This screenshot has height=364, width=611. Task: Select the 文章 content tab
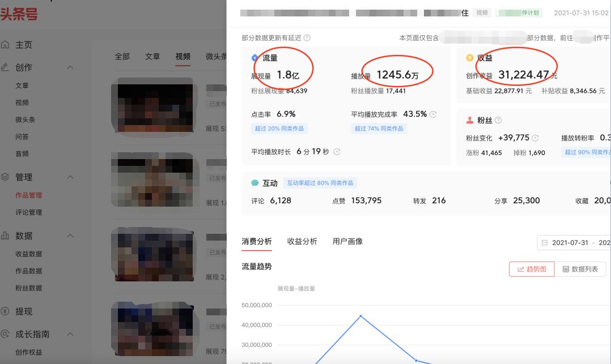tap(152, 57)
